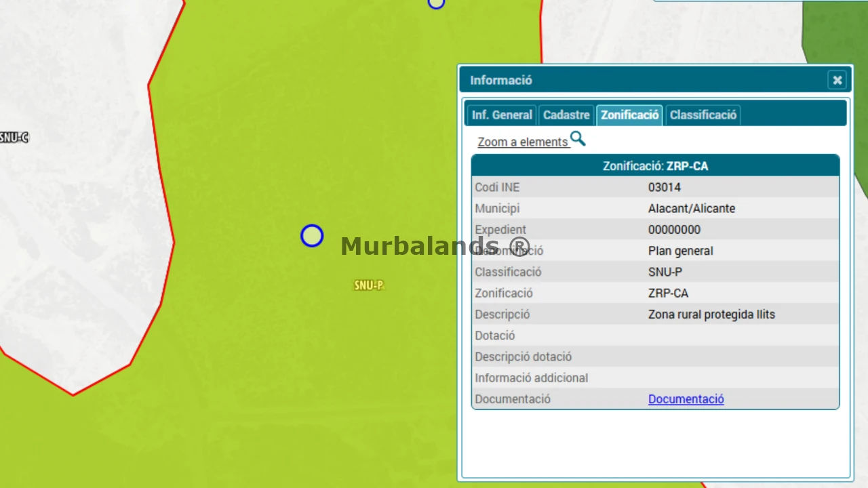Viewport: 868px width, 488px height.
Task: Click the SNU-P map label
Action: click(369, 285)
